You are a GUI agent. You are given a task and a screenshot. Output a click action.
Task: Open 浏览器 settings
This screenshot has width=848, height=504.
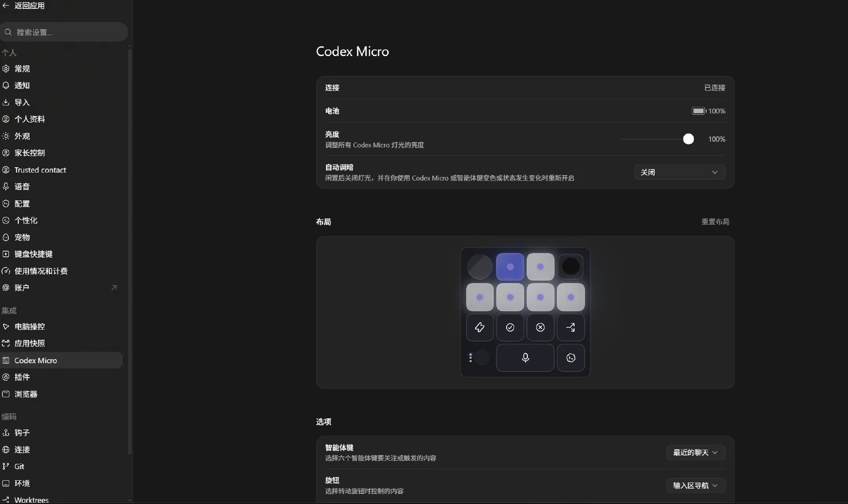(61, 394)
